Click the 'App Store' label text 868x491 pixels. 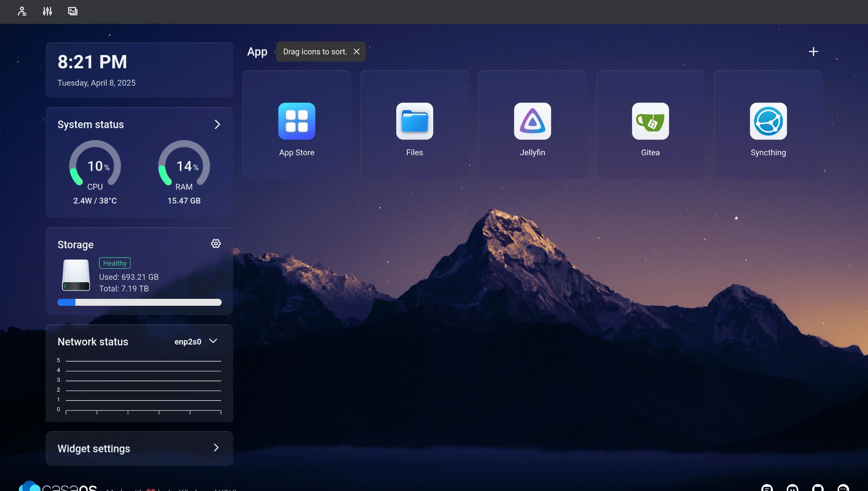(x=297, y=152)
